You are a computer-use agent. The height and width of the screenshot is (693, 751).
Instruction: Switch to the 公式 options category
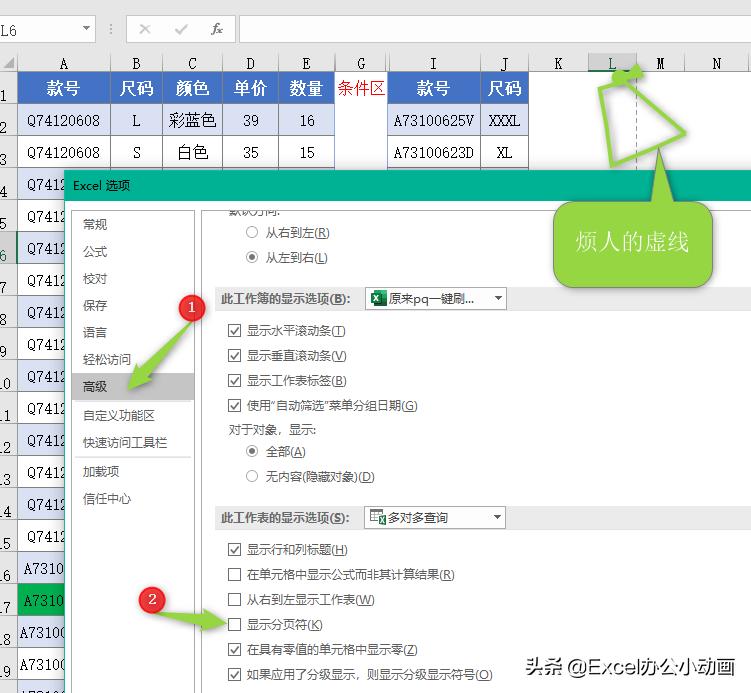(x=96, y=251)
